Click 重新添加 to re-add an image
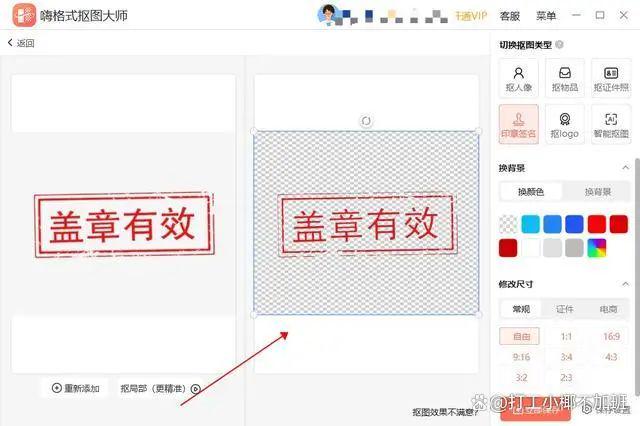The height and width of the screenshot is (426, 640). [76, 388]
